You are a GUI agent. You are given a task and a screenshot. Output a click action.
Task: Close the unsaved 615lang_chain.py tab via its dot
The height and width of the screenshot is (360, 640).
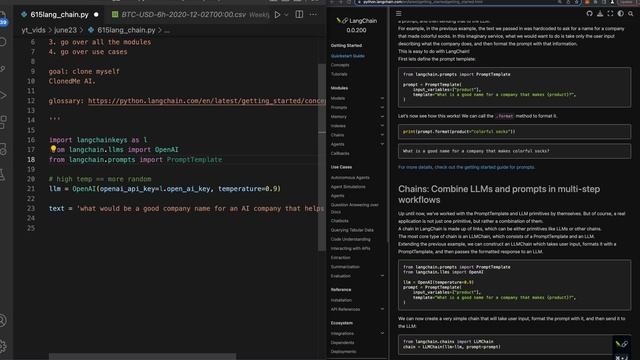tap(96, 15)
